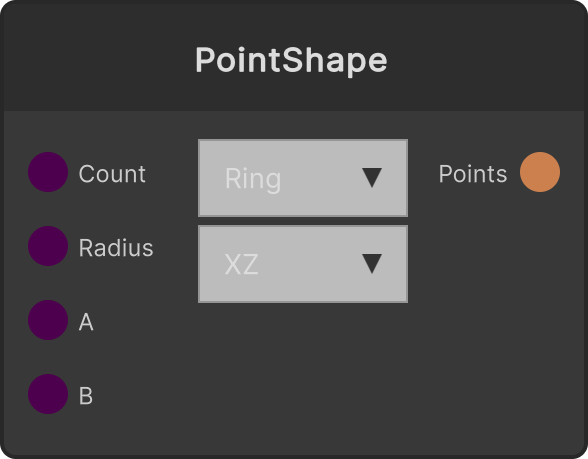Click empty node body below XZ dropdown

pos(303,375)
